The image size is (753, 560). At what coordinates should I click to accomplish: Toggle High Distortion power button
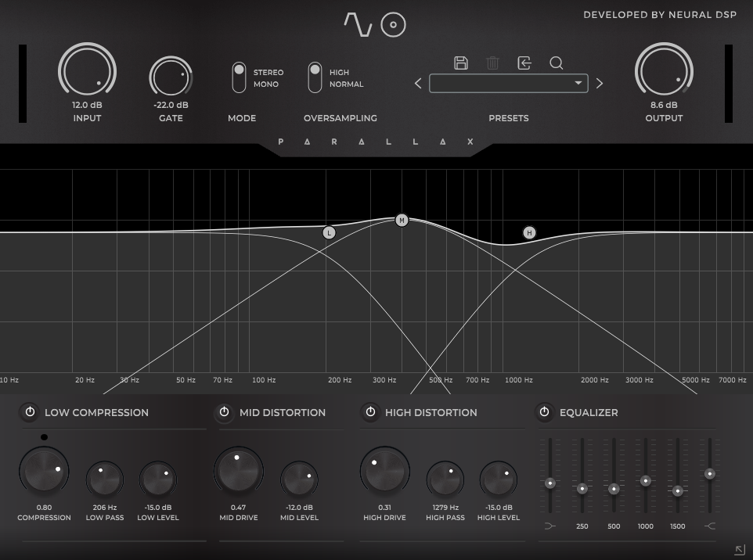tap(370, 412)
